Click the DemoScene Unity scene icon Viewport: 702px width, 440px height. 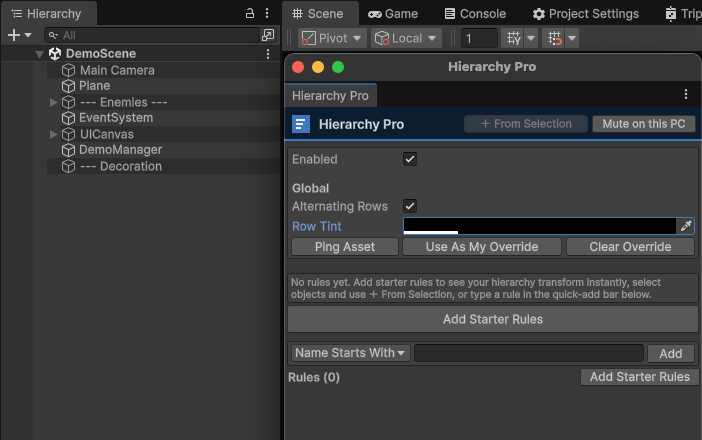click(55, 54)
